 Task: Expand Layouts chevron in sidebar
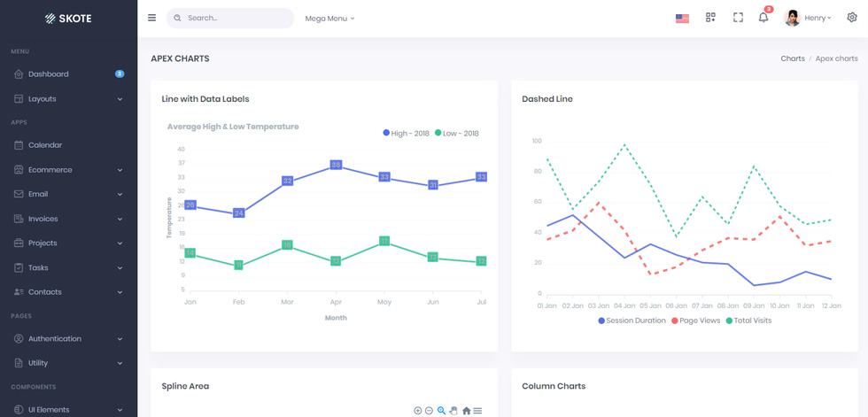point(120,99)
